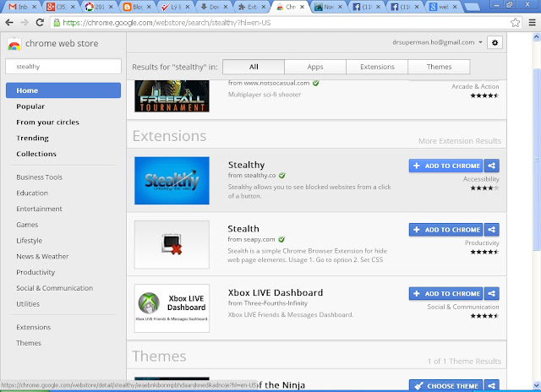Open the Games category
This screenshot has width=541, height=392.
[27, 225]
